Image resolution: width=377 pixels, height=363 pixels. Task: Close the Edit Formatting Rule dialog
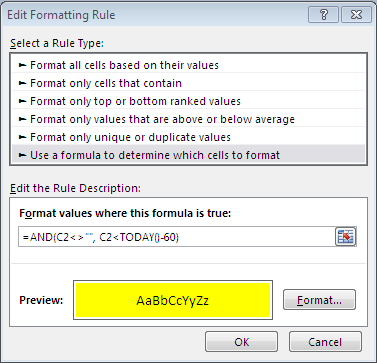(x=356, y=15)
